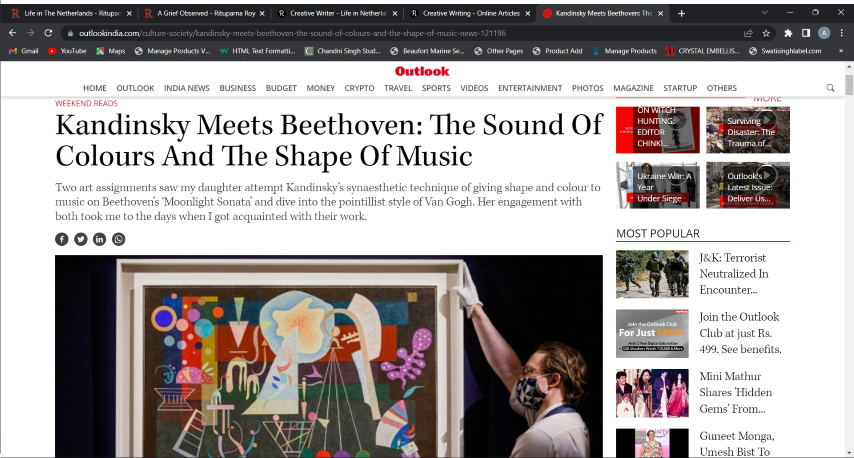Switch to Creative Writing - Online Articles tab

tap(470, 13)
